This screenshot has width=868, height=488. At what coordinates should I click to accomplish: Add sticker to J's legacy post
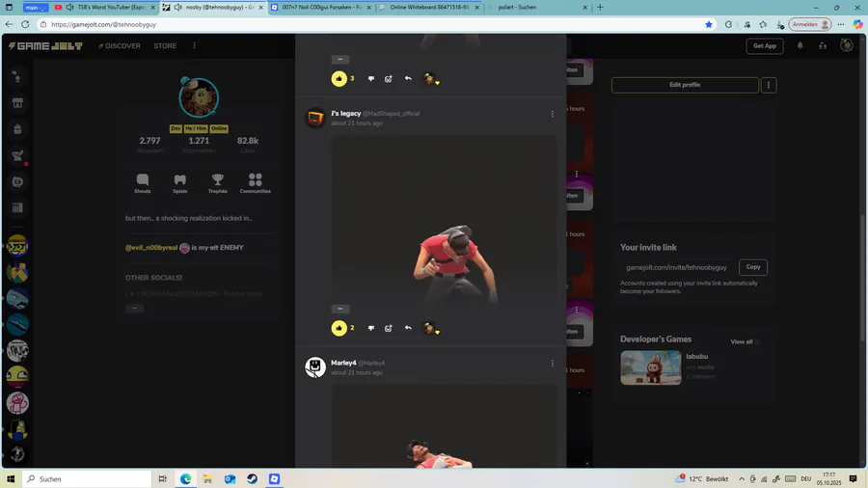point(389,328)
